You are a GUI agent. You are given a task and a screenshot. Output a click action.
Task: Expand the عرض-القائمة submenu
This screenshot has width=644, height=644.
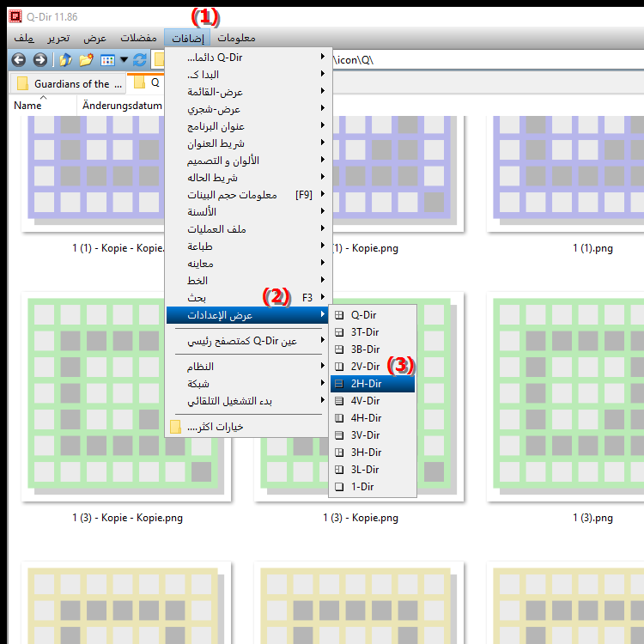[x=247, y=92]
